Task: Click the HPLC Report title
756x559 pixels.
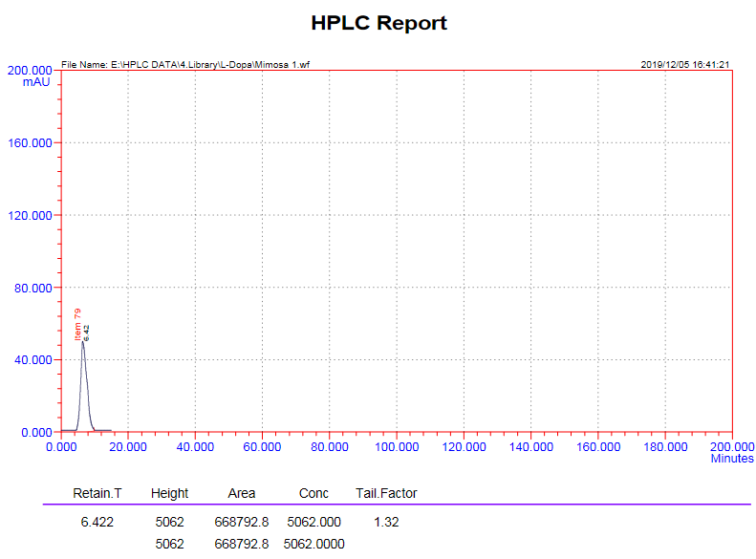Action: tap(378, 23)
